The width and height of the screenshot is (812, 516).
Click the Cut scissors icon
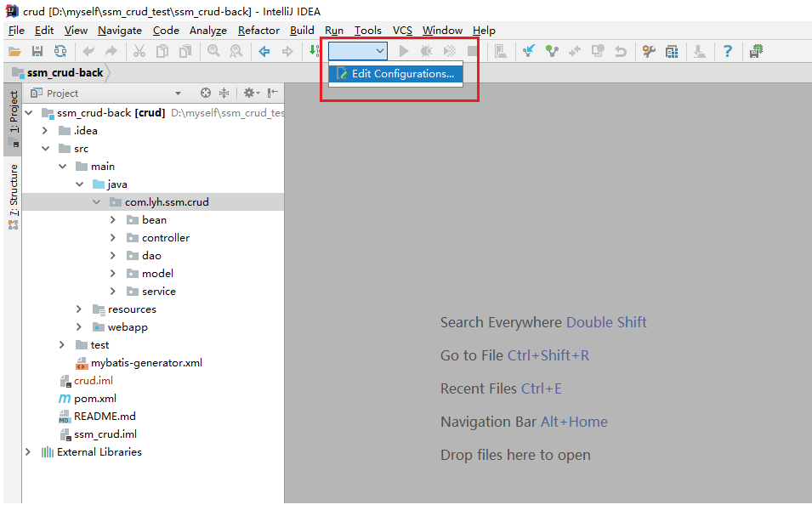pos(139,51)
